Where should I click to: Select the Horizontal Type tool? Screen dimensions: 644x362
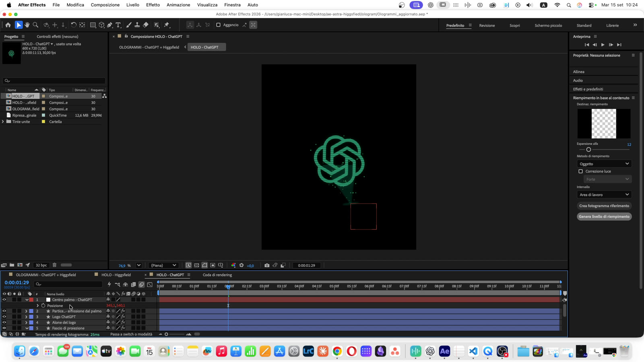118,25
